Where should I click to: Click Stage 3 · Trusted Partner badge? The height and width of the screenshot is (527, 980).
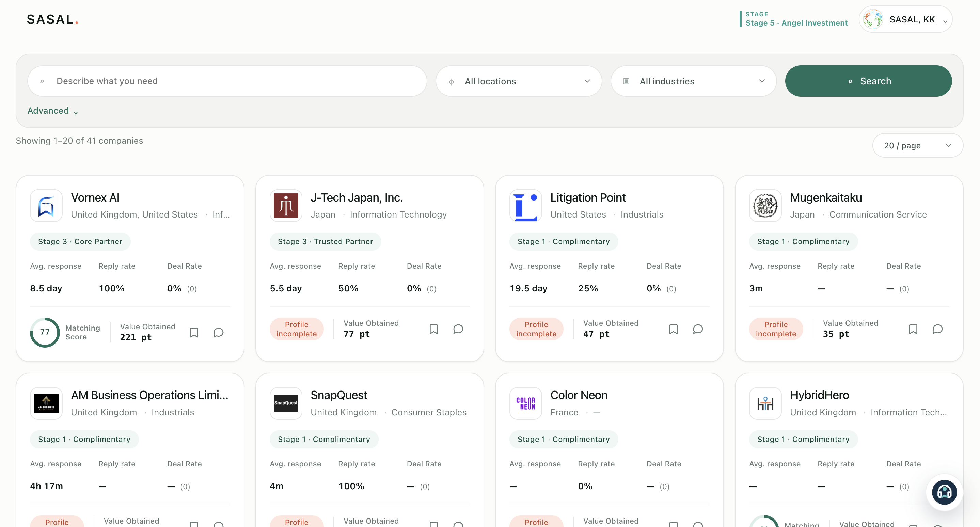pyautogui.click(x=325, y=242)
